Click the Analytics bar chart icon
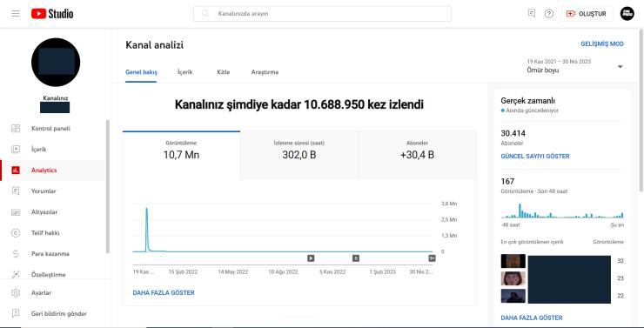 pyautogui.click(x=16, y=170)
